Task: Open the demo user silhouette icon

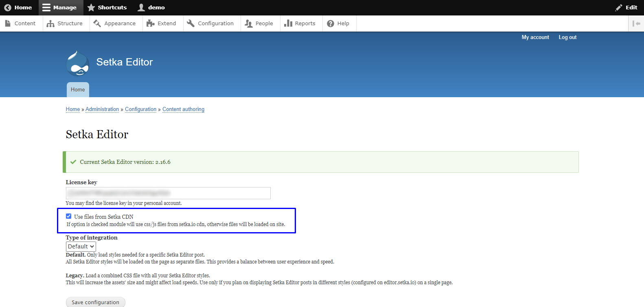Action: [x=141, y=7]
